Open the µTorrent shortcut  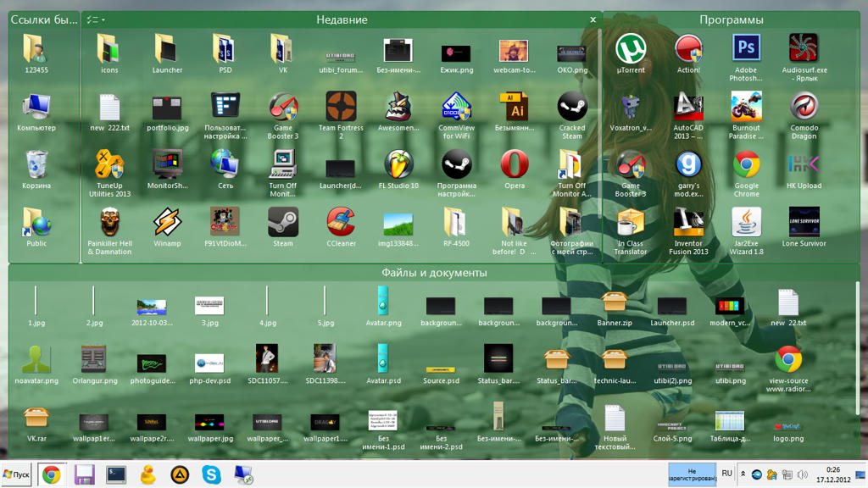pyautogui.click(x=631, y=53)
